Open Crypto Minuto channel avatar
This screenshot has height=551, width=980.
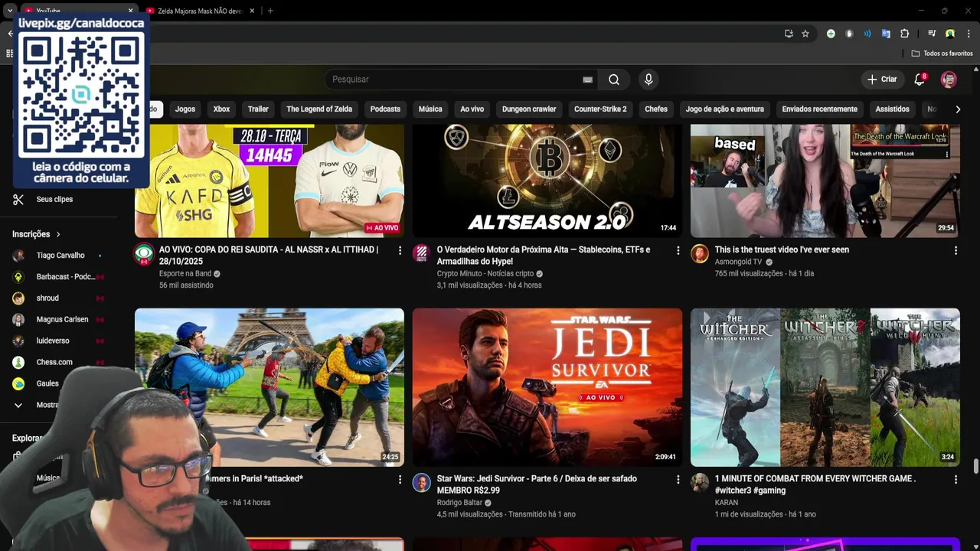pos(422,254)
